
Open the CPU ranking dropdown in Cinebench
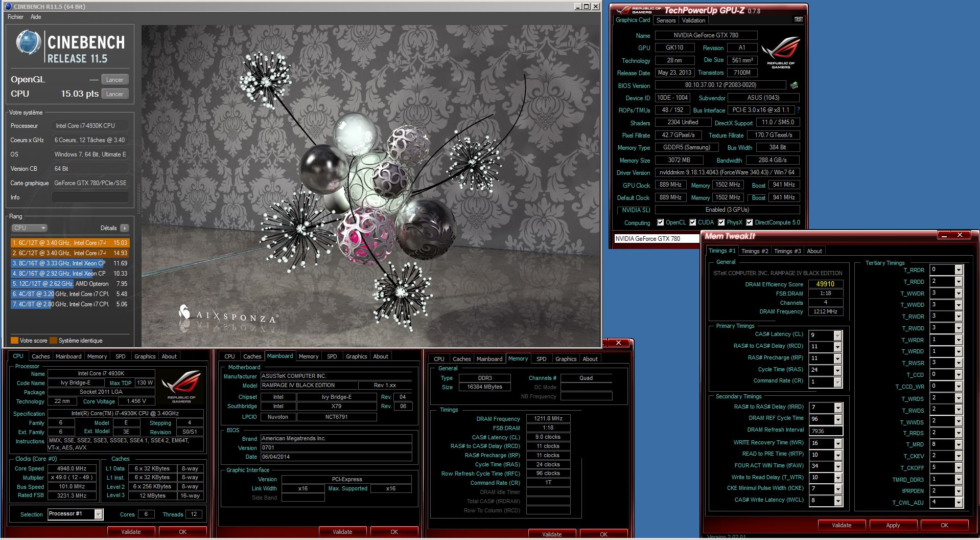click(x=29, y=228)
